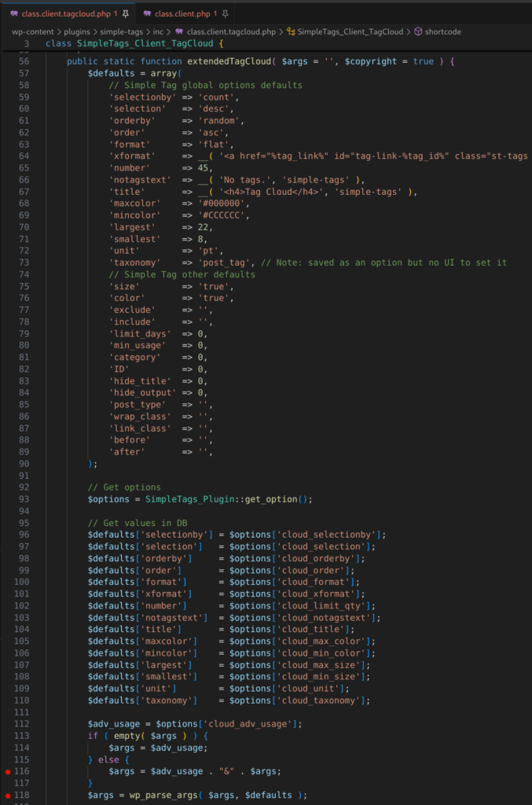Screen dimensions: 532x805
Task: Unpin the class.client.tagcloud.php tab
Action: [x=126, y=13]
